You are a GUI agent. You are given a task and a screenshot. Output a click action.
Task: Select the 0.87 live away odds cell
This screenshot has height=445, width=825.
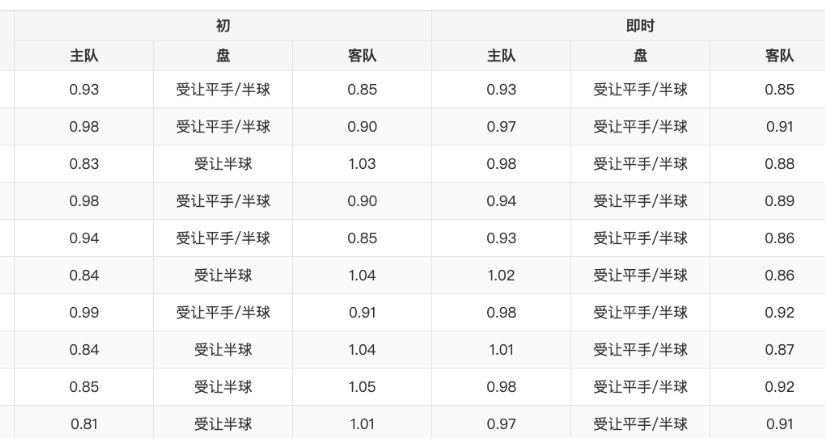[779, 349]
